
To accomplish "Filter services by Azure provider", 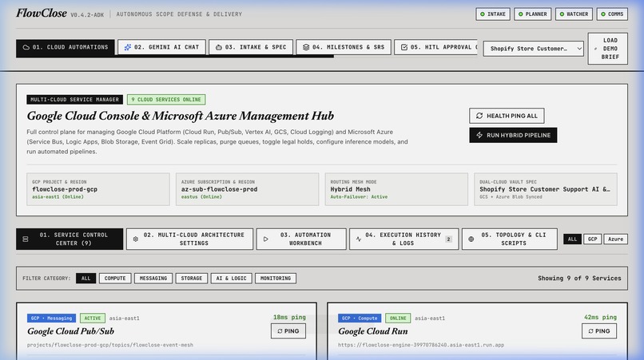I will pyautogui.click(x=615, y=239).
